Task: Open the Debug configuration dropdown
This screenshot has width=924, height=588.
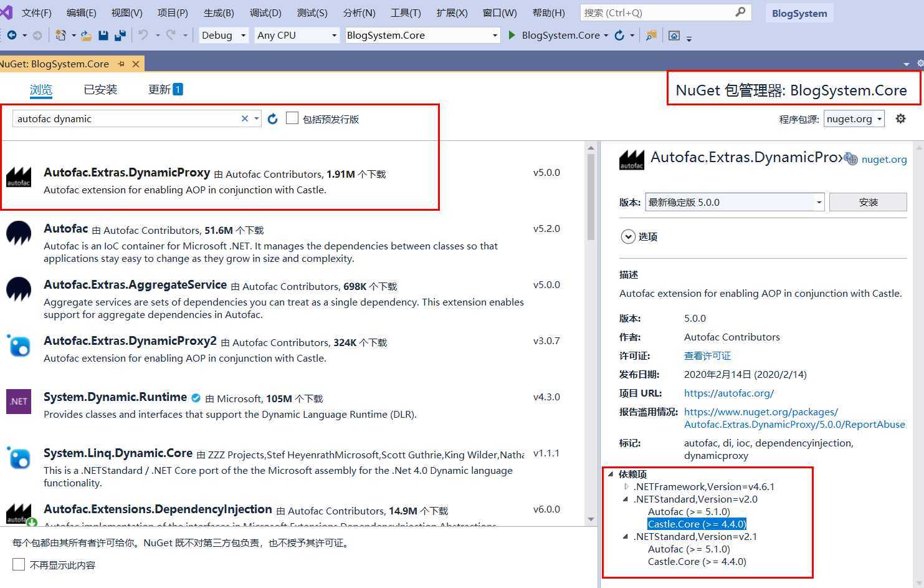Action: tap(224, 36)
